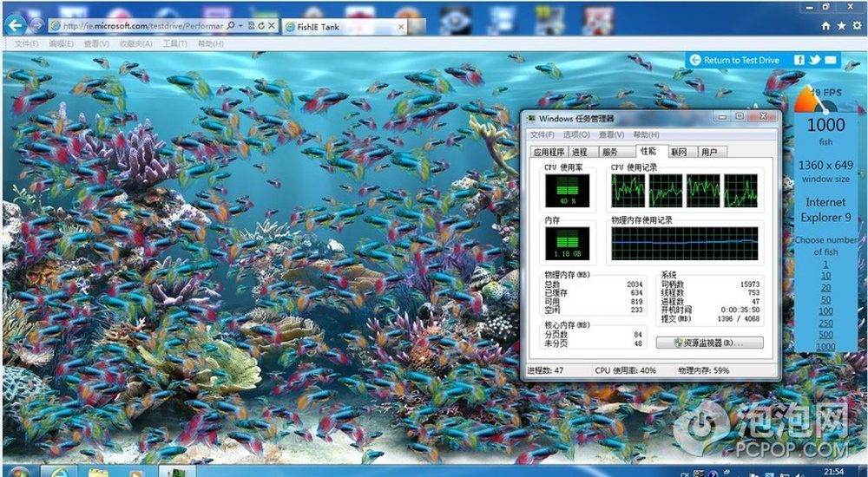Switch to the 联网 tab
Image resolution: width=868 pixels, height=477 pixels.
pos(682,152)
